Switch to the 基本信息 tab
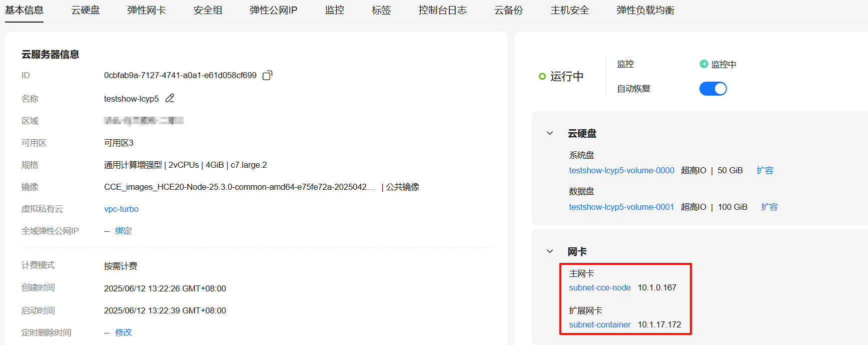The height and width of the screenshot is (345, 868). 24,10
